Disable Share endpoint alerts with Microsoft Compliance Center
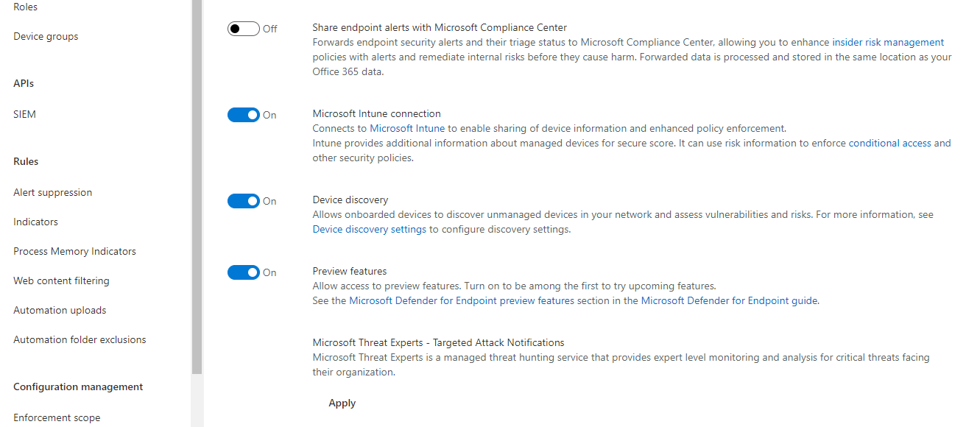Viewport: 980px width, 427px height. coord(244,28)
